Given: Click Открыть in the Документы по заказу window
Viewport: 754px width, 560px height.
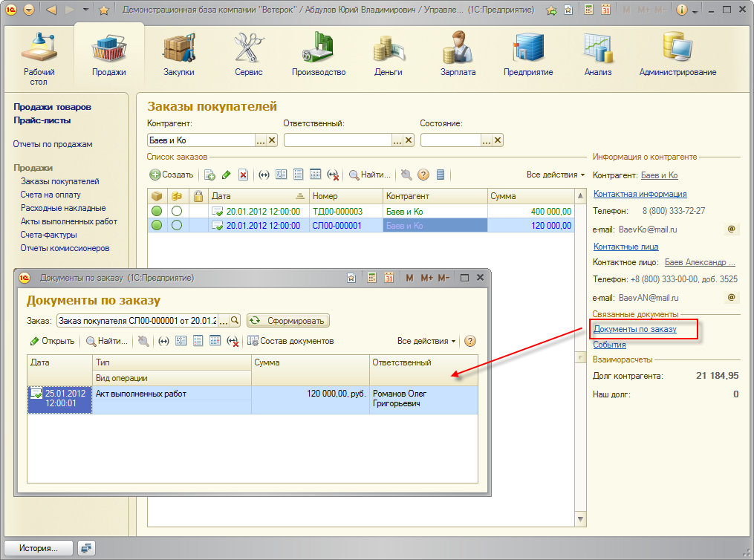Looking at the screenshot, I should point(52,341).
